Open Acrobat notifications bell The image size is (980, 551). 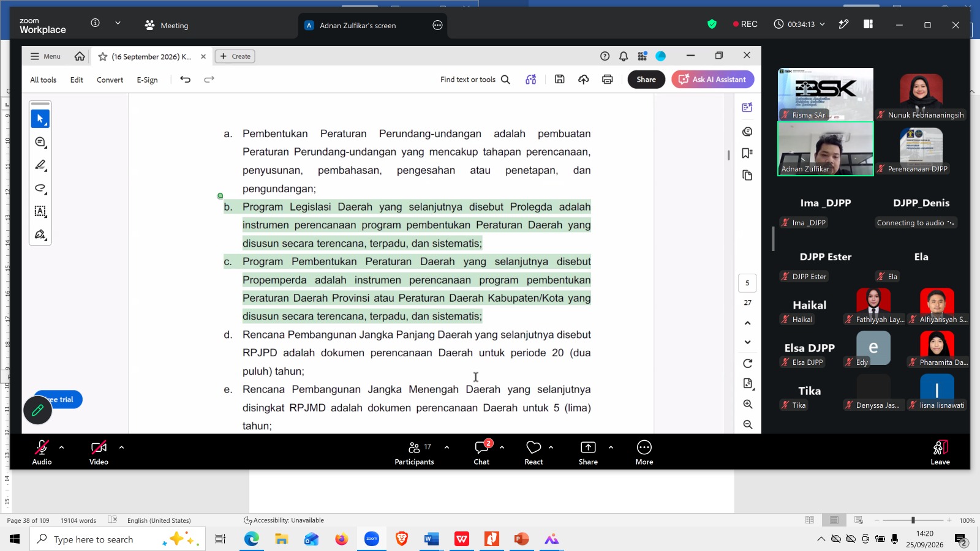624,56
